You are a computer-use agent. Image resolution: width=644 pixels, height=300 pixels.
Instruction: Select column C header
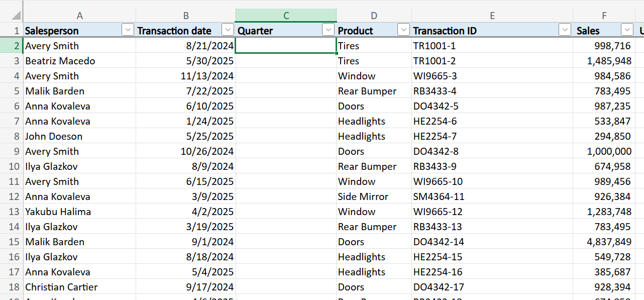click(x=286, y=15)
